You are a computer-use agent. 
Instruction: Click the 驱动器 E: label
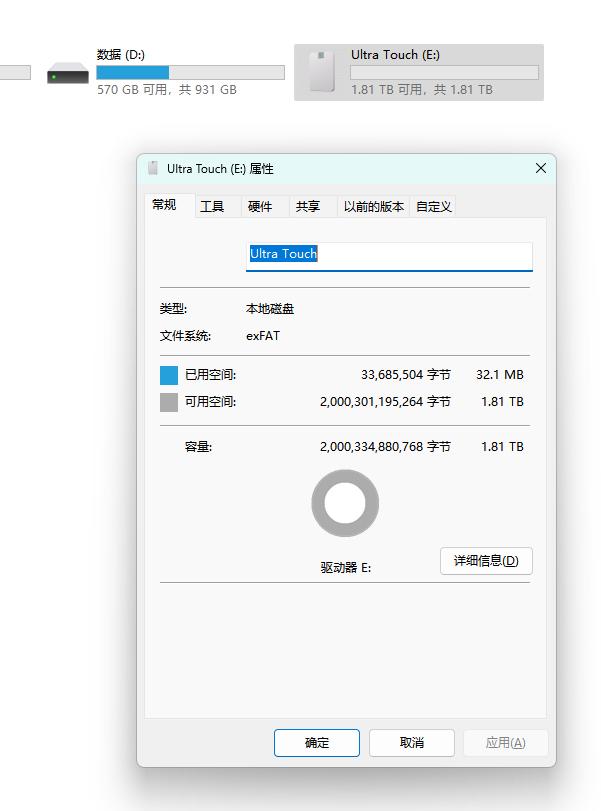[345, 568]
